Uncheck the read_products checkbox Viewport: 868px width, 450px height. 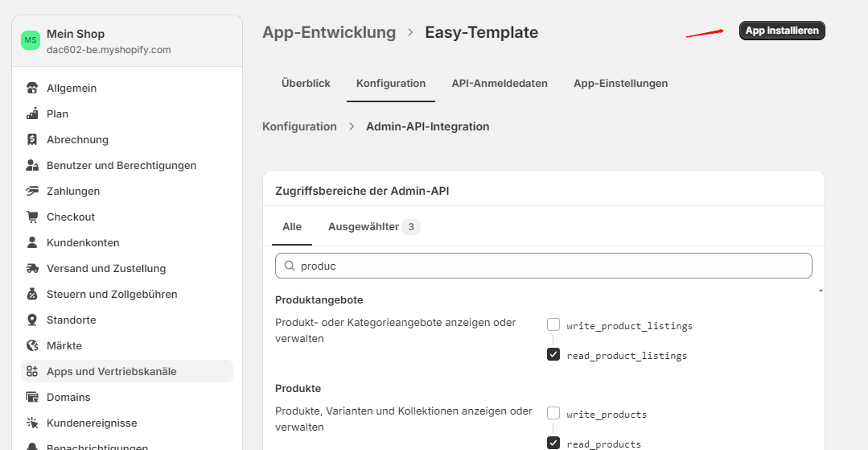pos(553,443)
